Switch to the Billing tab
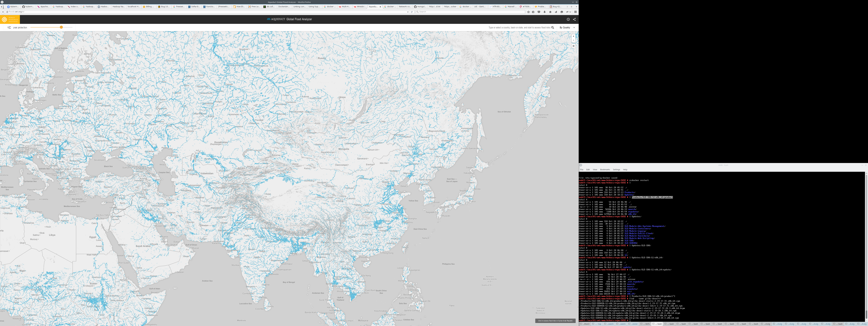Screen dimensions: 868x326 pos(149,7)
